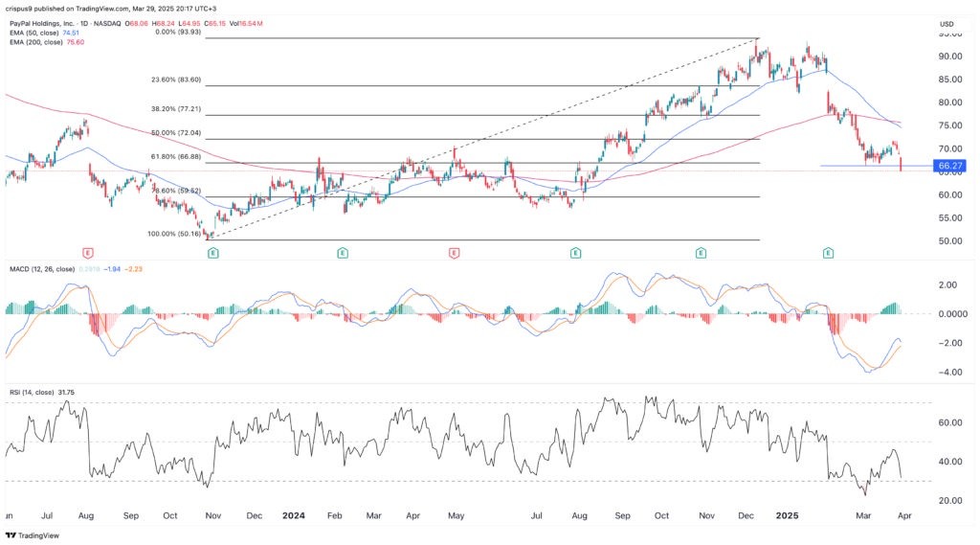Click the 66.27 current price label
The width and height of the screenshot is (980, 545).
point(949,166)
